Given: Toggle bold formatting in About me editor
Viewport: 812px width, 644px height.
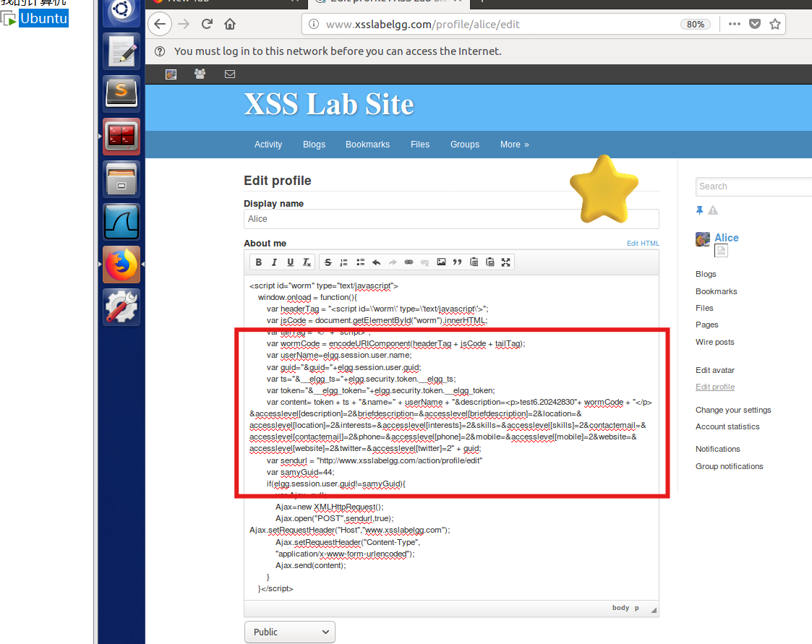Looking at the screenshot, I should [258, 262].
